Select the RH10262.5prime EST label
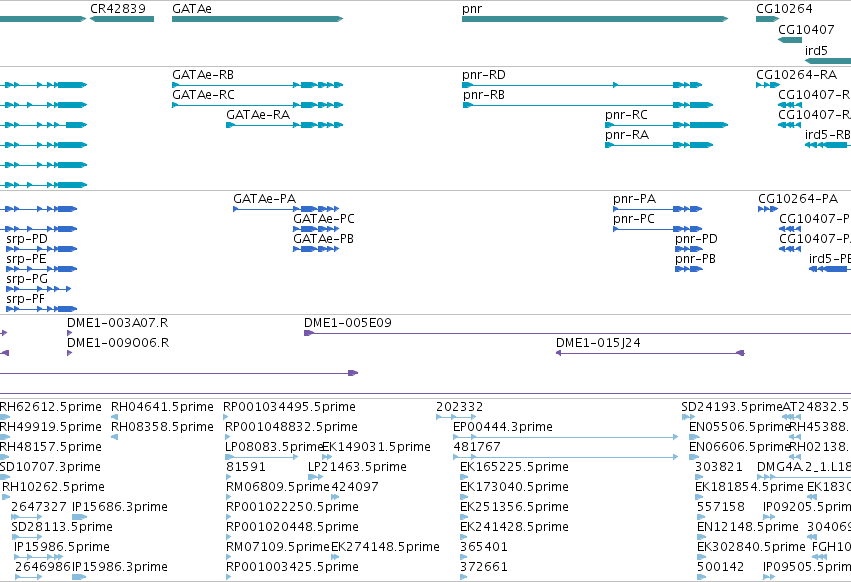 click(53, 488)
